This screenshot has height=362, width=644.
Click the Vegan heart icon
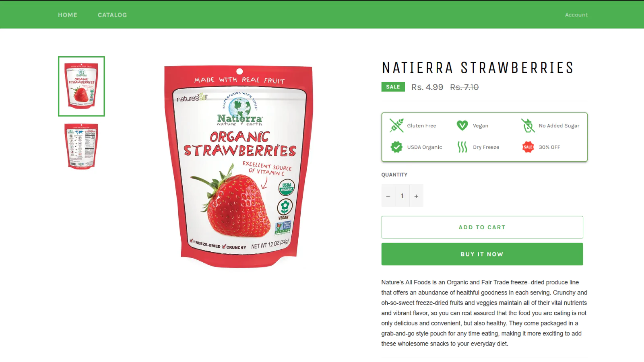point(462,125)
